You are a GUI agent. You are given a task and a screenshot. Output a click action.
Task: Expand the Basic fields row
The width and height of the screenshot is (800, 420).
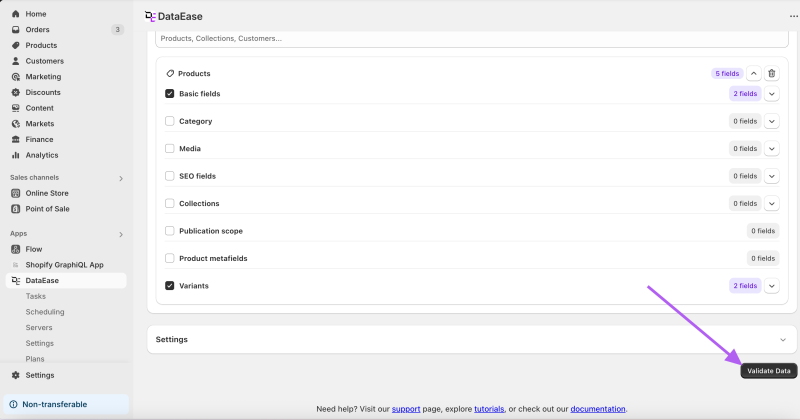[x=771, y=94]
